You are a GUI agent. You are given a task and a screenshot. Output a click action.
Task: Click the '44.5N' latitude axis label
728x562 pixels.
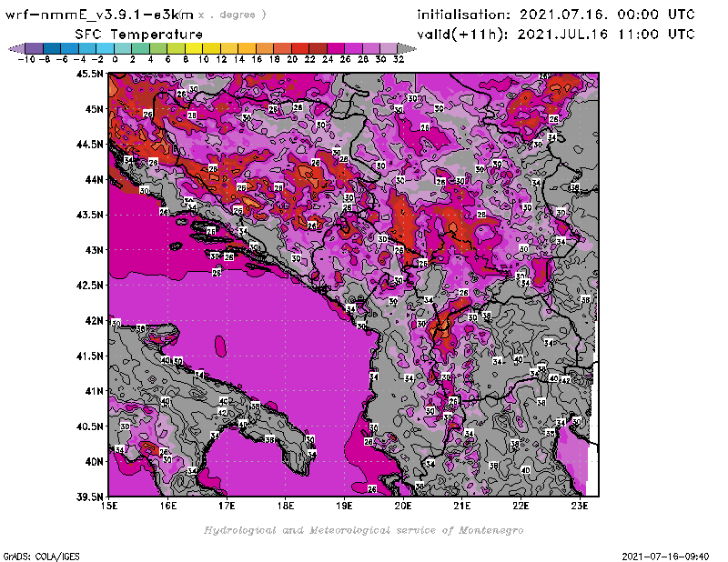pos(90,145)
